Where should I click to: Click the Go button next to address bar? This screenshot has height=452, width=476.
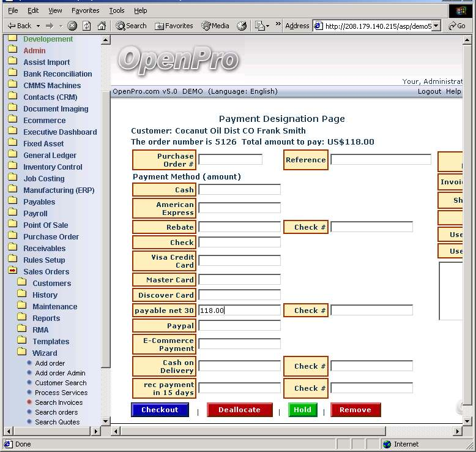tap(457, 26)
